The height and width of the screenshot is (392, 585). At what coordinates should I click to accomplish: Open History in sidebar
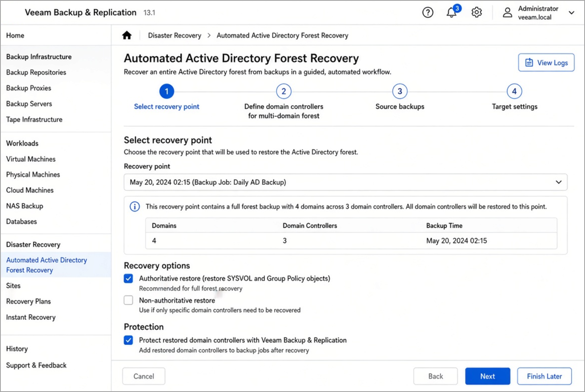pyautogui.click(x=17, y=349)
